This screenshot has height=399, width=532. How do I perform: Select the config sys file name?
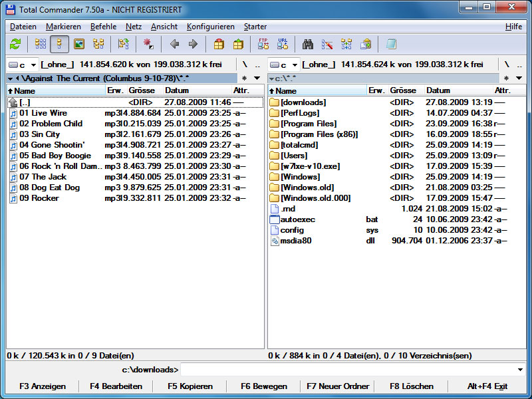pyautogui.click(x=292, y=230)
